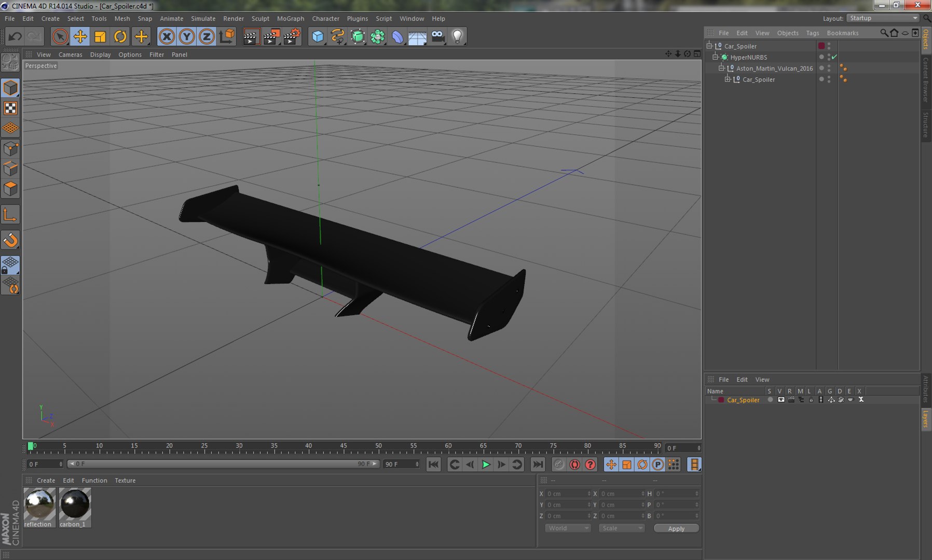Toggle Car_Spoiler layer lock
932x560 pixels.
click(x=811, y=400)
